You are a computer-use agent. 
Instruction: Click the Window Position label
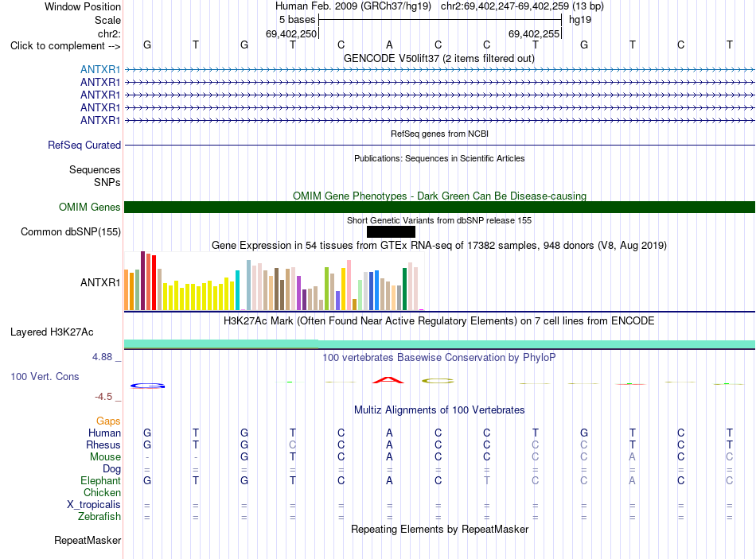pyautogui.click(x=83, y=6)
